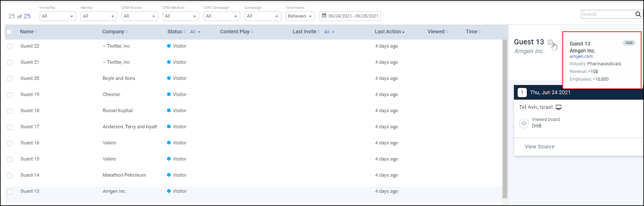Click the info icon beside Guest 13
This screenshot has width=644, height=206.
click(550, 42)
